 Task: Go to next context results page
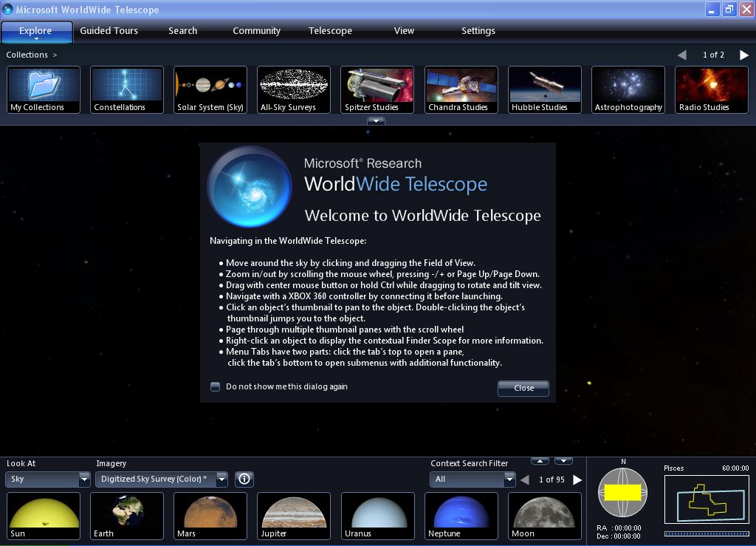[577, 480]
